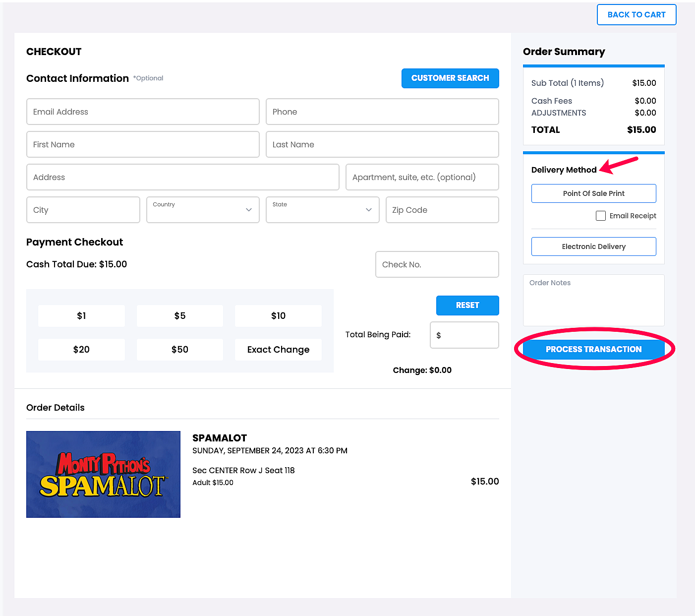Screen dimensions: 695x616
Task: Click the City field
Action: pos(83,210)
